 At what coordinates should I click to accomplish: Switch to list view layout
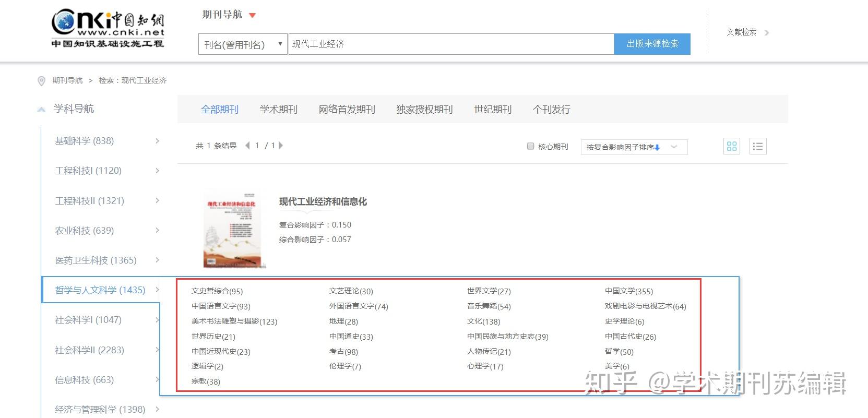[758, 147]
